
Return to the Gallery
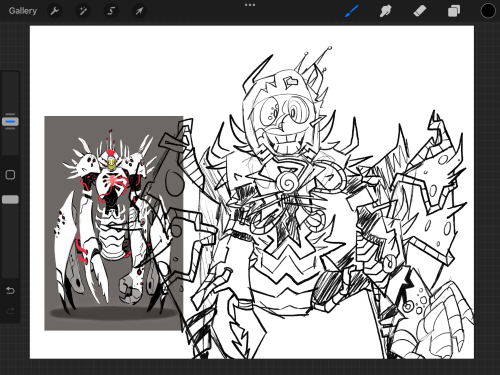tap(23, 11)
